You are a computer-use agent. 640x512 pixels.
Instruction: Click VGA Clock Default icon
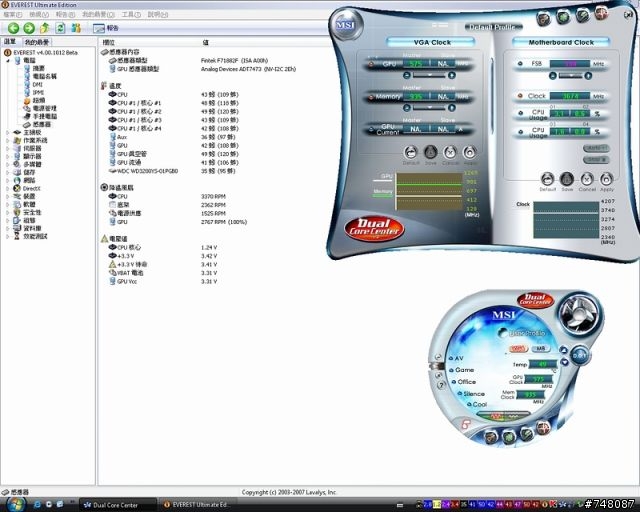(x=411, y=153)
